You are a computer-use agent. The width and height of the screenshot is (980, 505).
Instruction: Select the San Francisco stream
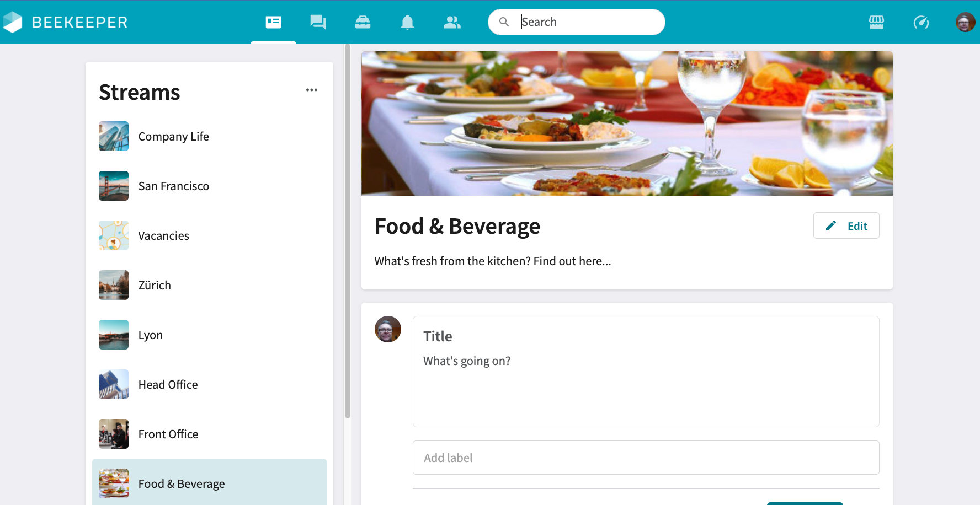click(x=173, y=186)
